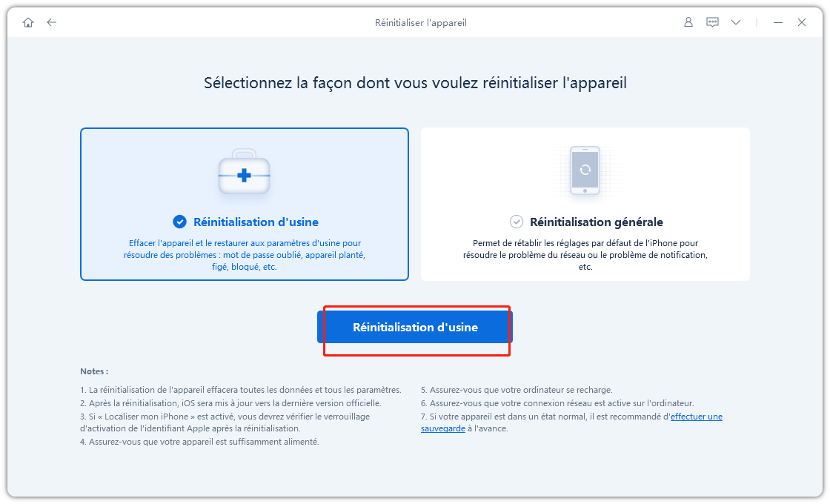
Task: Open the user account icon
Action: click(x=688, y=22)
